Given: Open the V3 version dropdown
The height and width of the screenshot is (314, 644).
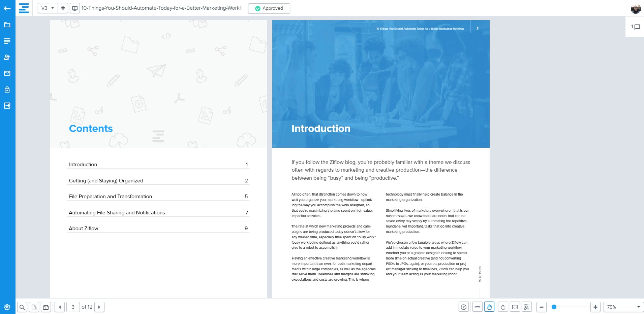Looking at the screenshot, I should point(47,8).
